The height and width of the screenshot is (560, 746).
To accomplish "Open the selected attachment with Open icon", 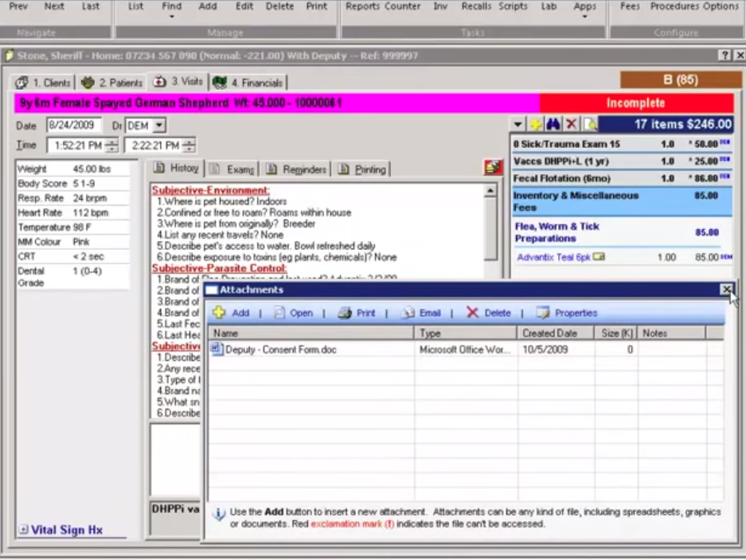I will pyautogui.click(x=279, y=313).
